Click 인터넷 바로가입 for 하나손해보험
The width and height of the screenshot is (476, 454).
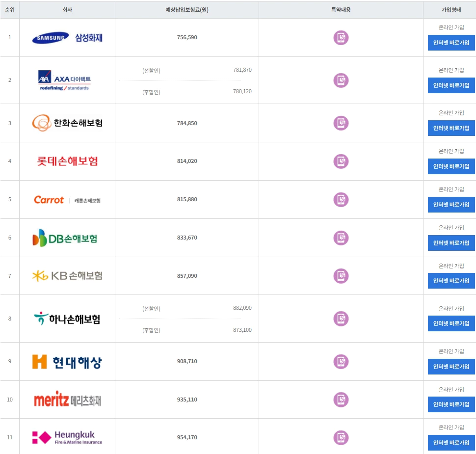[451, 323]
